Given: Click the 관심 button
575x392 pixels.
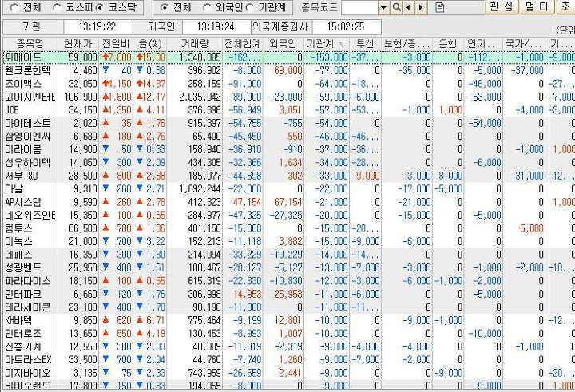Looking at the screenshot, I should coord(502,6).
